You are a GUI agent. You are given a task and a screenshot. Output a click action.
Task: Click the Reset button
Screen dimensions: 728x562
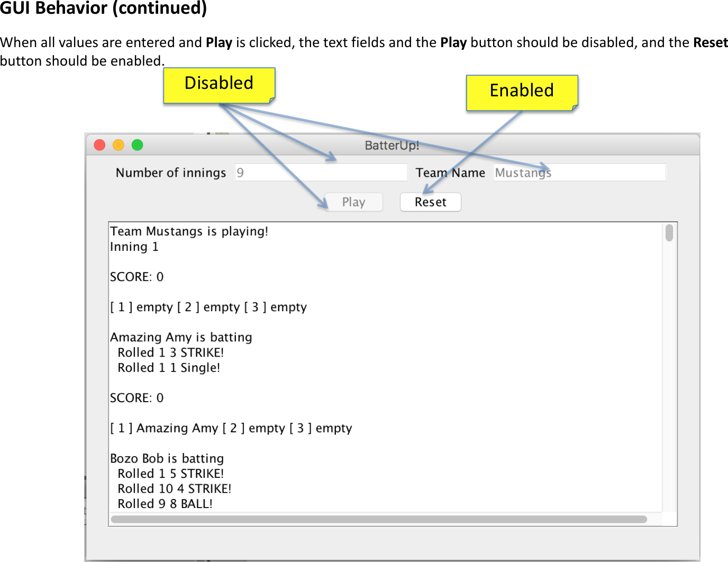430,202
